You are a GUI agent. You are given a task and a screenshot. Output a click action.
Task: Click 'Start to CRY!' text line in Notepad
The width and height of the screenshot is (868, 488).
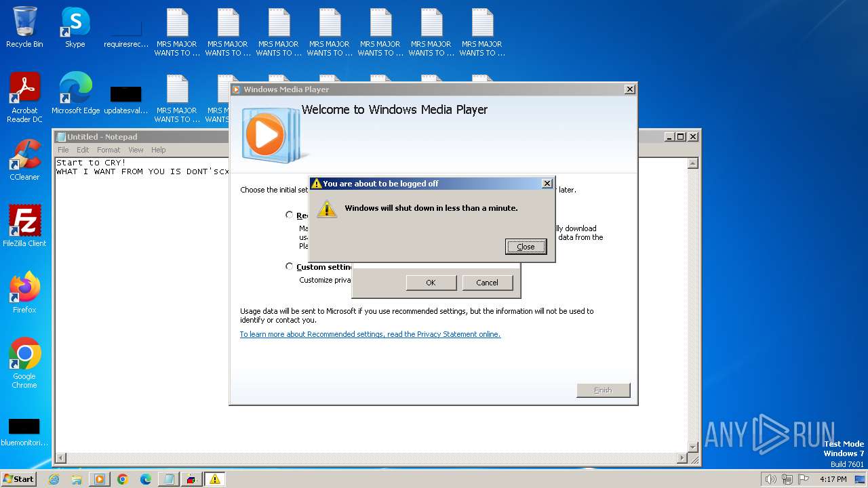coord(91,163)
